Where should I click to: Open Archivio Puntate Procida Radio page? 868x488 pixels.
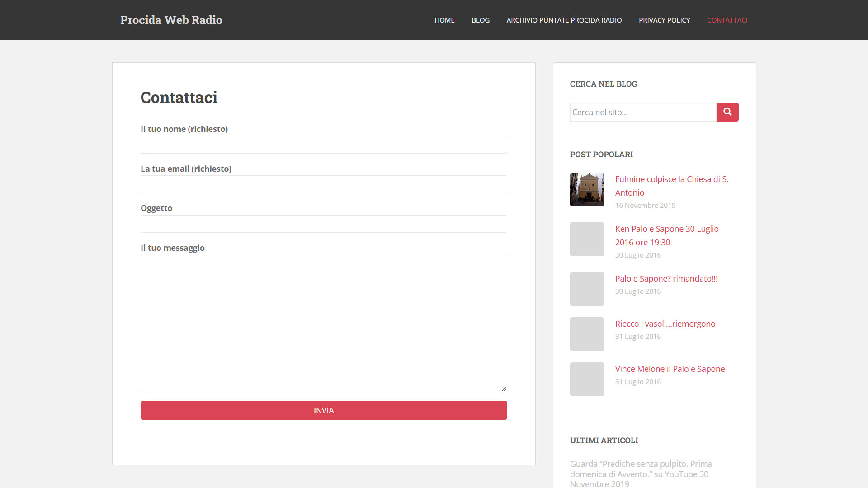tap(564, 20)
